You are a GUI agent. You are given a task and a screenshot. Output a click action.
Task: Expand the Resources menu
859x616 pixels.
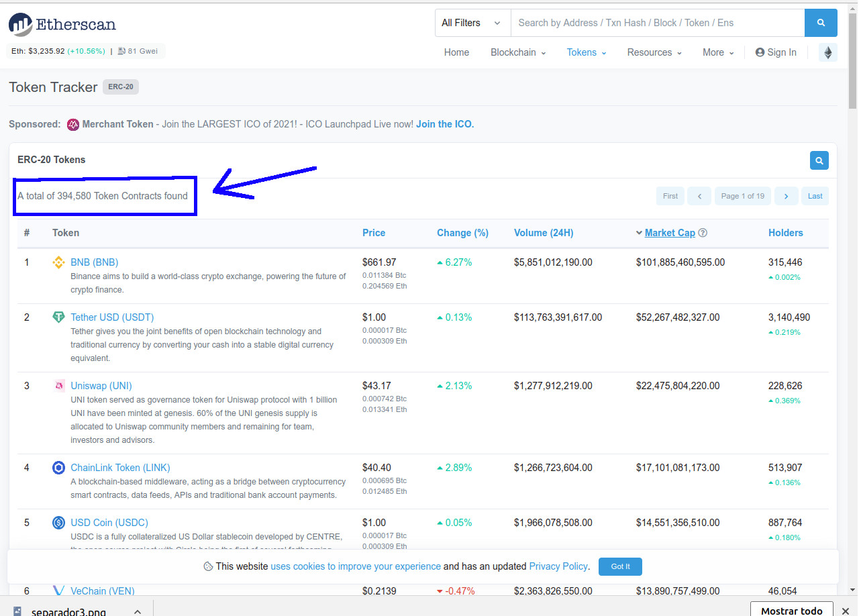click(654, 52)
